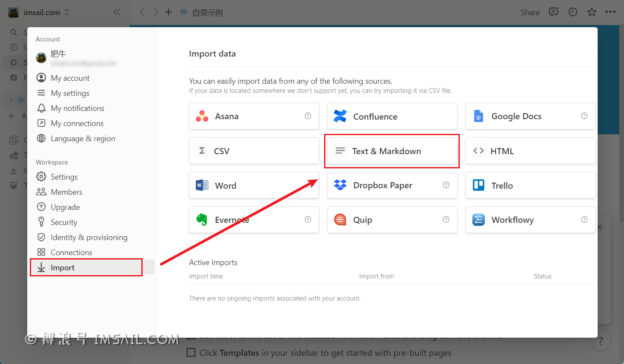Open My account settings
Viewport: 624px width, 364px height.
click(x=92, y=78)
